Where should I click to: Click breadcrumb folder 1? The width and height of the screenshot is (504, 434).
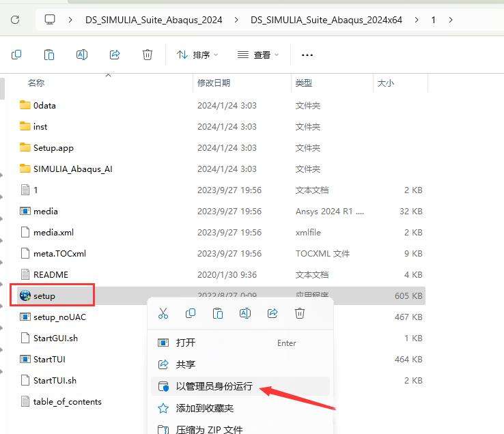click(433, 20)
